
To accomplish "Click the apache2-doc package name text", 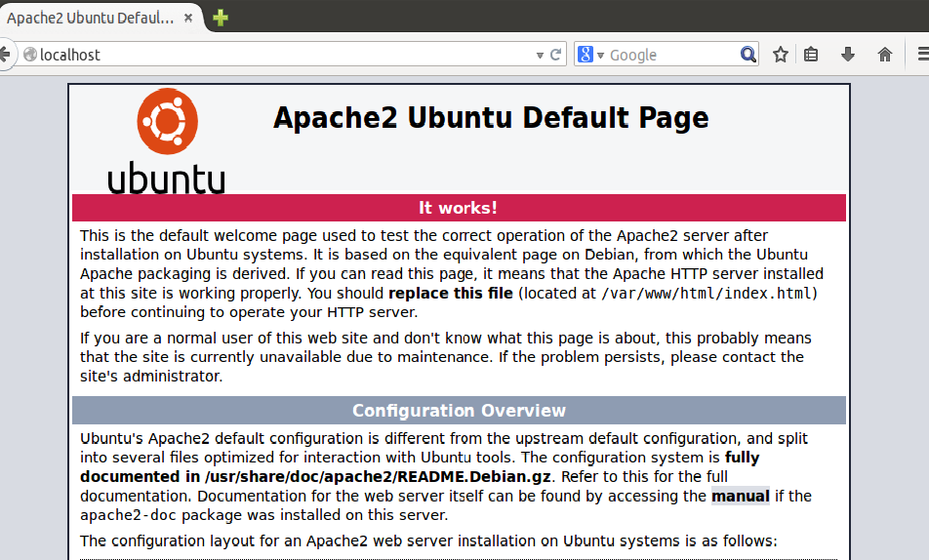I will pyautogui.click(x=129, y=515).
